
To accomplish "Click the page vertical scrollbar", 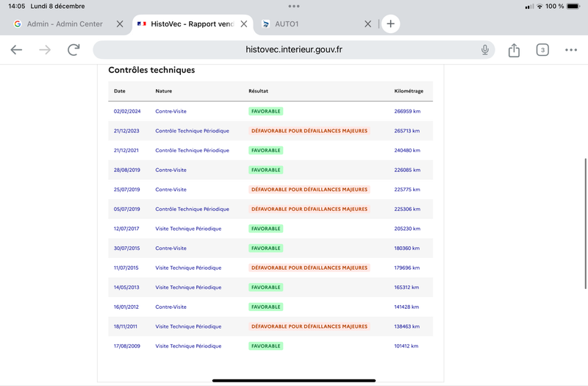I will pos(585,224).
